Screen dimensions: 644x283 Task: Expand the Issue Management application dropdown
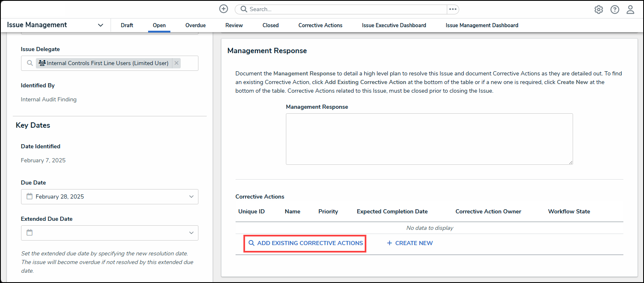(x=100, y=25)
